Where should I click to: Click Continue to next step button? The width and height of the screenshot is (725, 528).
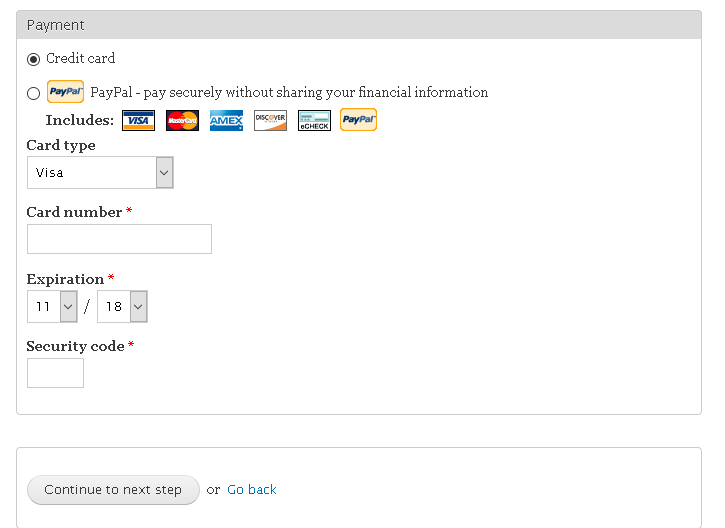coord(113,490)
